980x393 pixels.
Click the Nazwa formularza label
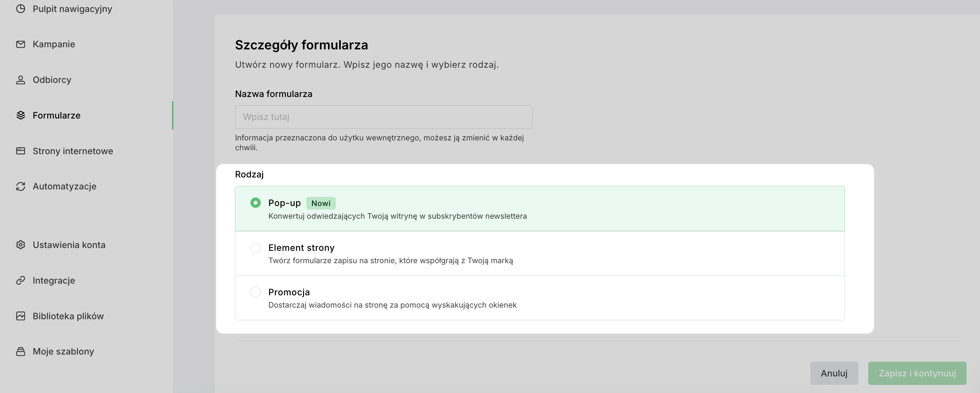point(273,94)
